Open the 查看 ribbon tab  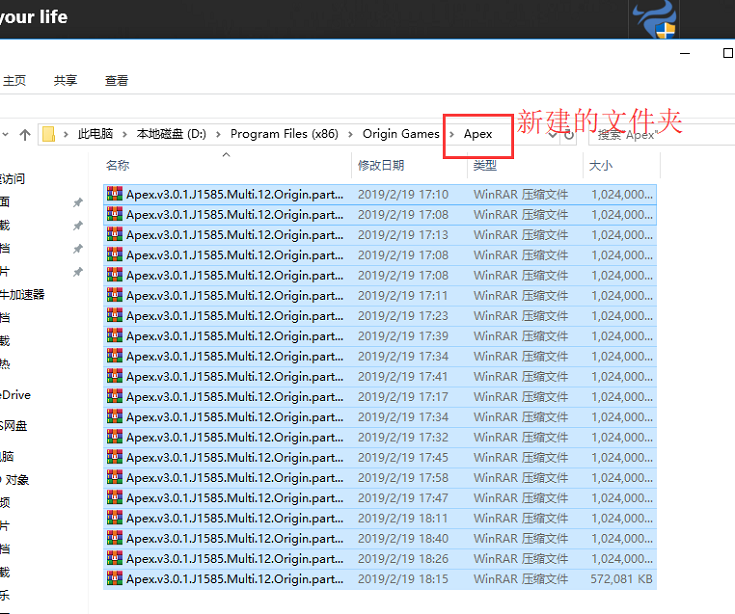tap(116, 81)
